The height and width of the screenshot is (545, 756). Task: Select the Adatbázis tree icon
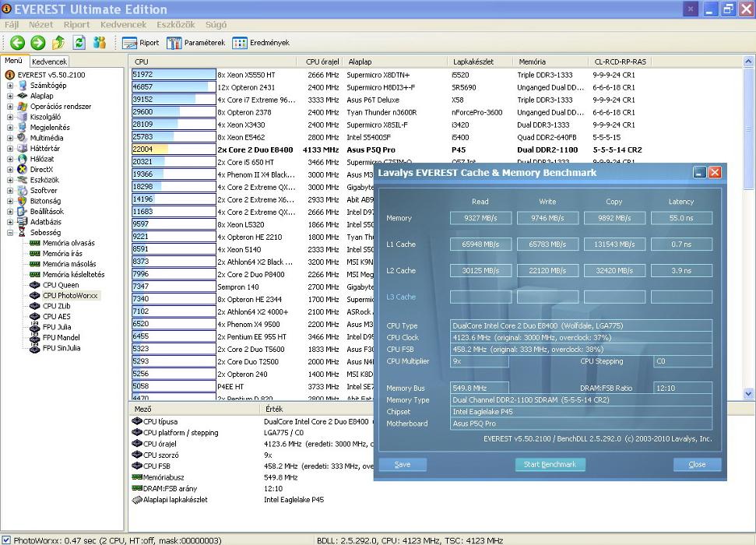click(23, 222)
